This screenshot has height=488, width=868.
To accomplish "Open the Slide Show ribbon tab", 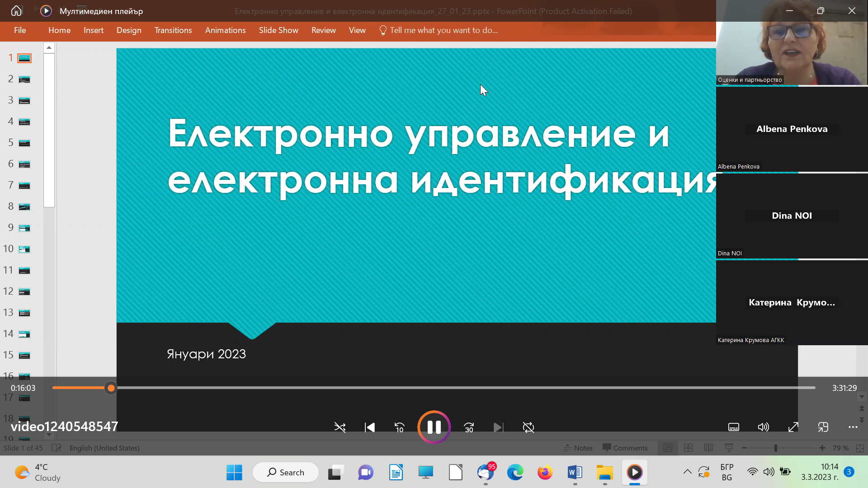I will 278,30.
